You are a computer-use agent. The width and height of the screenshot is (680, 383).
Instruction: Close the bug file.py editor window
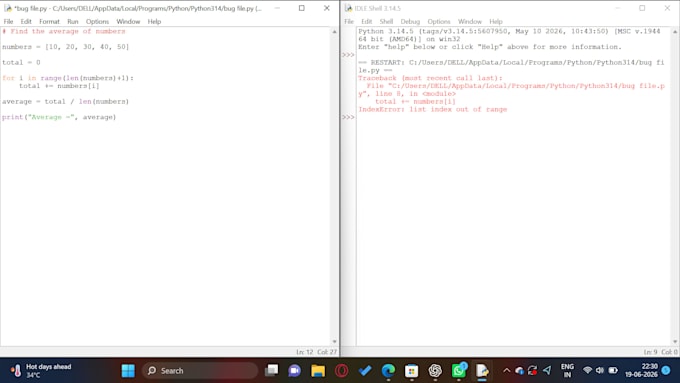[x=327, y=8]
